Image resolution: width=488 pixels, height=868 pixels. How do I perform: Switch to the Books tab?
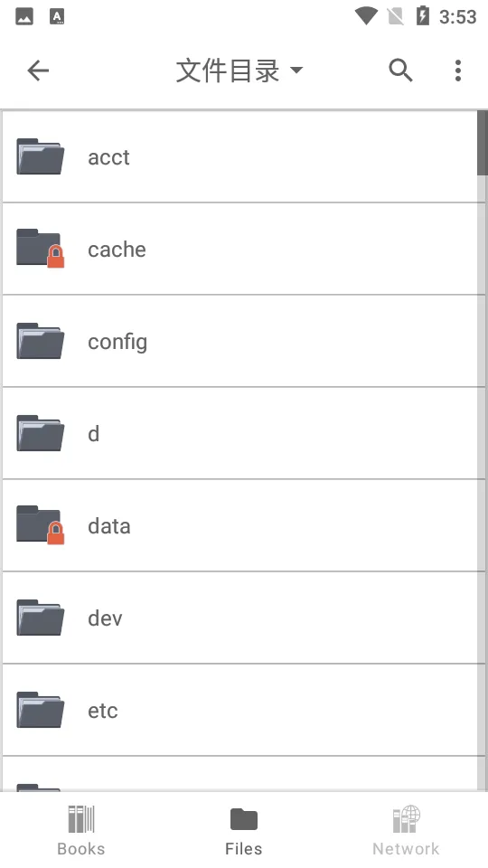coord(81,830)
